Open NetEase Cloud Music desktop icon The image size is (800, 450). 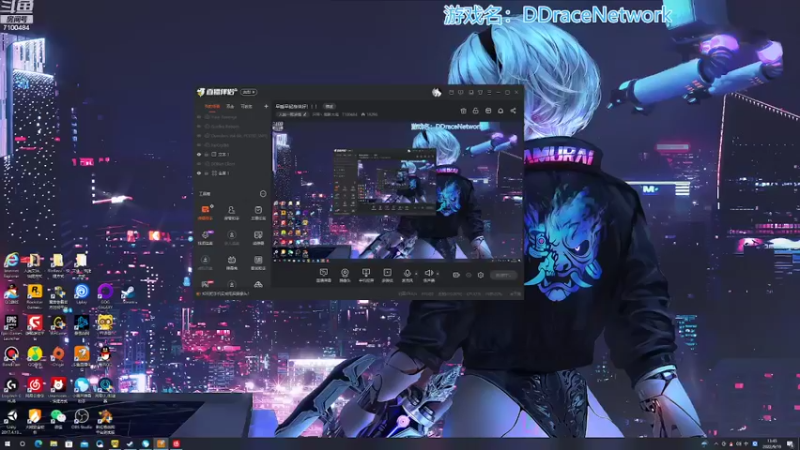tap(35, 388)
